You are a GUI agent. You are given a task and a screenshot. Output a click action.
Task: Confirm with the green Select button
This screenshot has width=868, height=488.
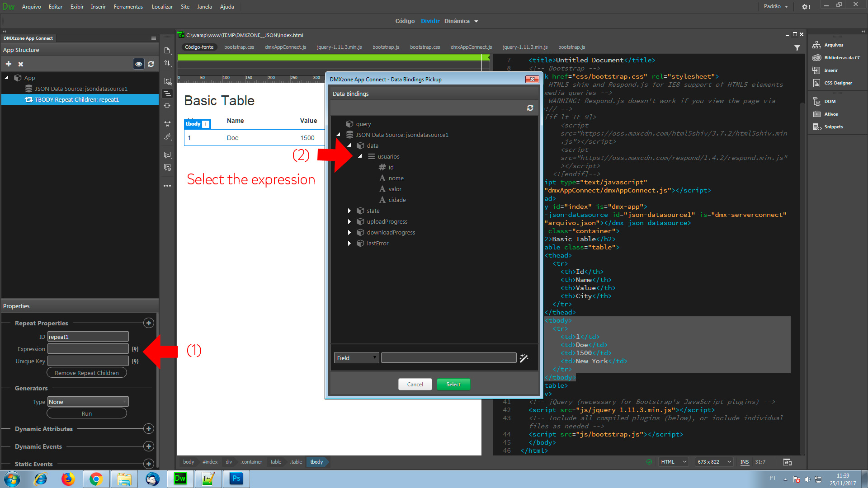coord(453,385)
